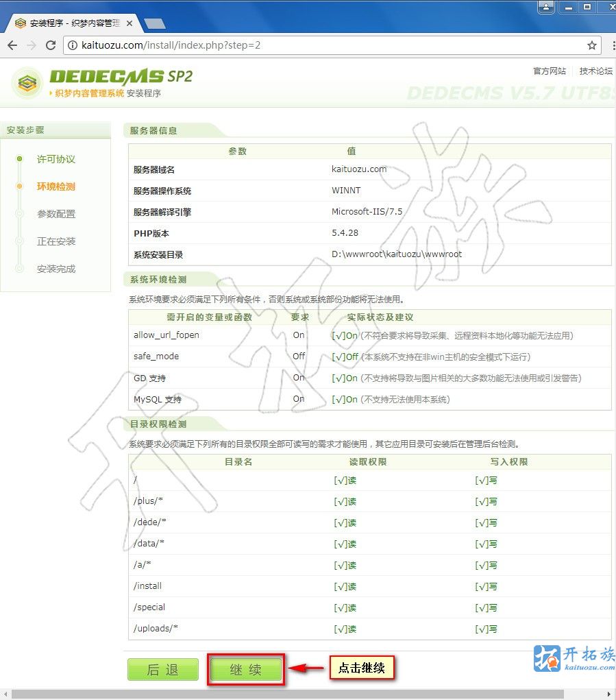Click the horizontal scrollbar at the bottom
This screenshot has width=616, height=700.
click(288, 695)
